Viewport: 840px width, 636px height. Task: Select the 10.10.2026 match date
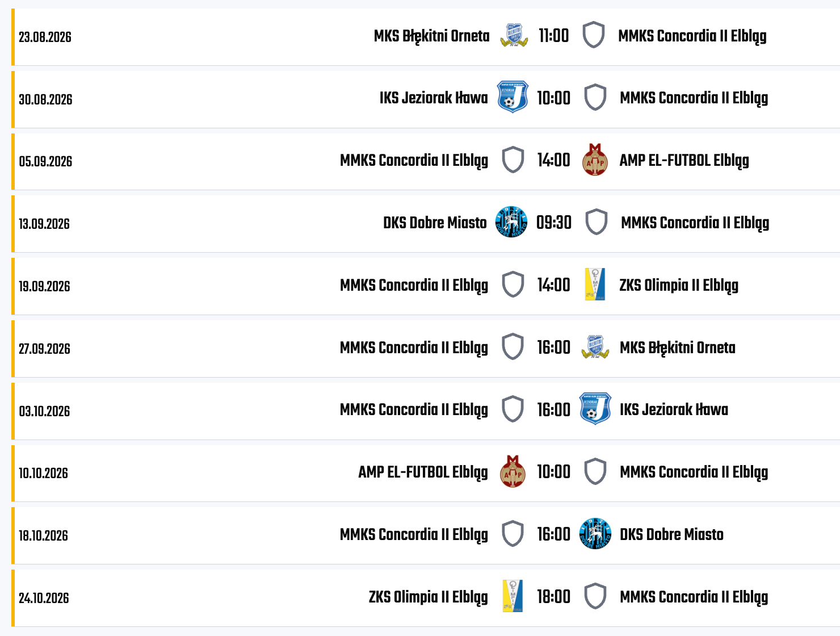[43, 474]
